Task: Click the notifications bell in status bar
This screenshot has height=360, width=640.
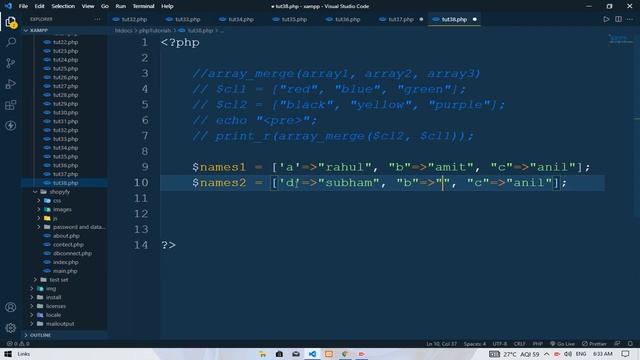Action: coord(630,344)
